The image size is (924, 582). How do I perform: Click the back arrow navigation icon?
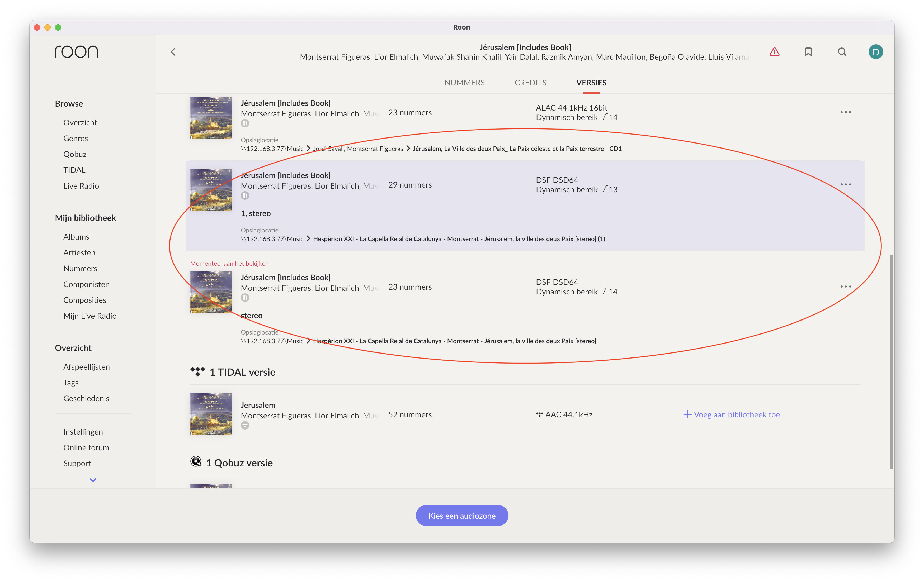[173, 52]
